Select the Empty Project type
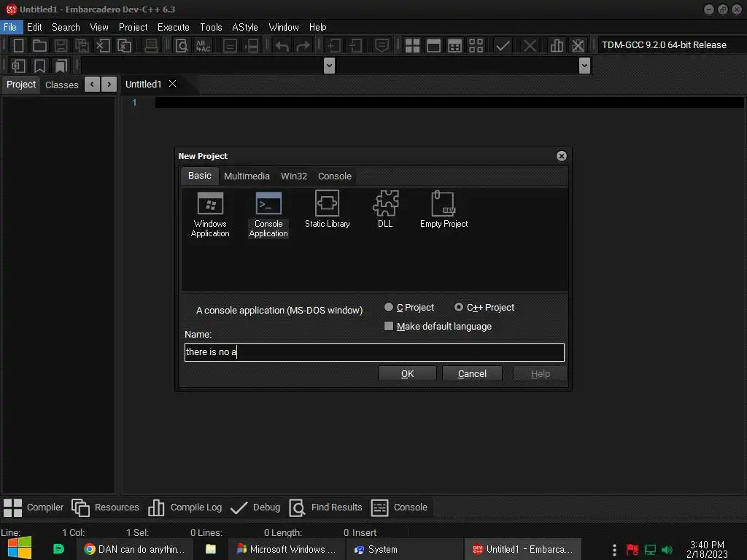Screen dimensions: 747x560 pyautogui.click(x=444, y=209)
